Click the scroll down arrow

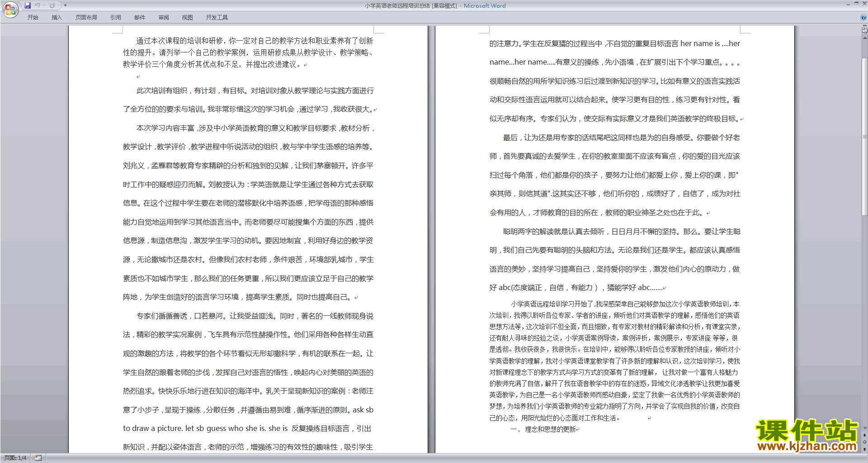(864, 428)
